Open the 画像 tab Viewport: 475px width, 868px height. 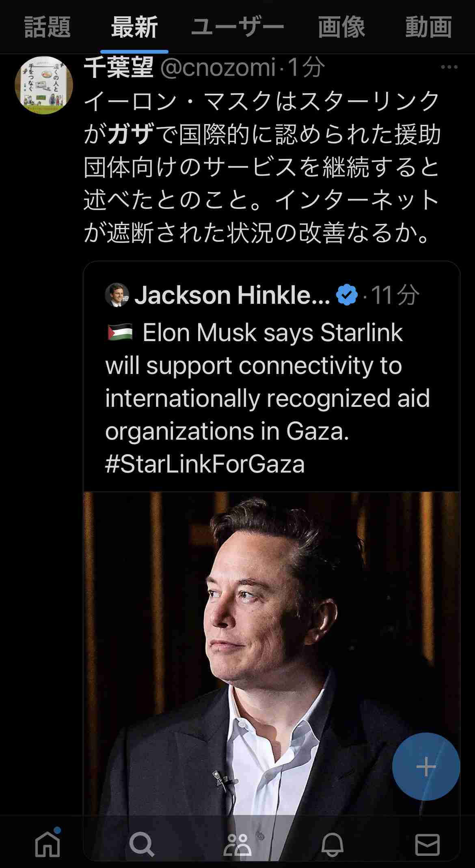(341, 28)
